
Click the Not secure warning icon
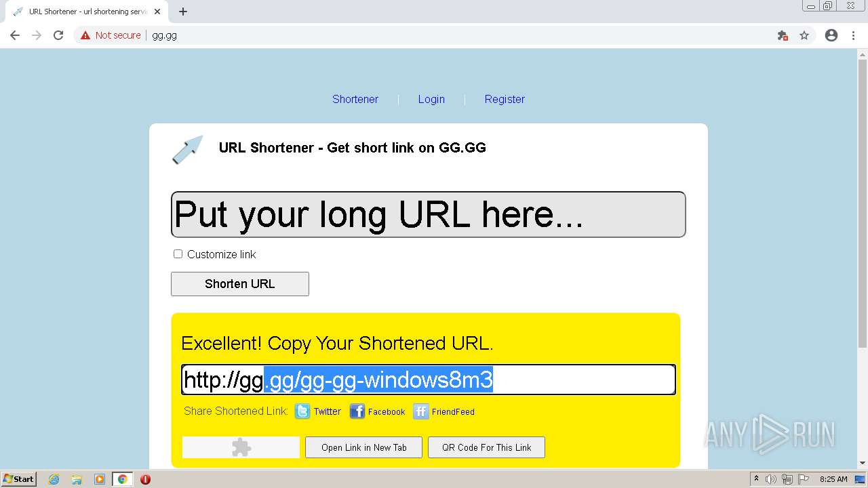(x=85, y=35)
